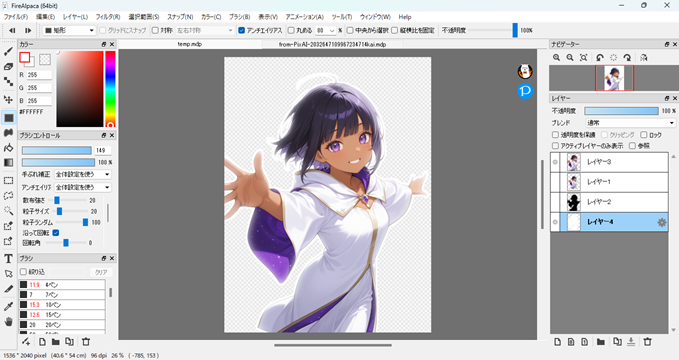Open 手ぶれ補正 dropdown

82,174
